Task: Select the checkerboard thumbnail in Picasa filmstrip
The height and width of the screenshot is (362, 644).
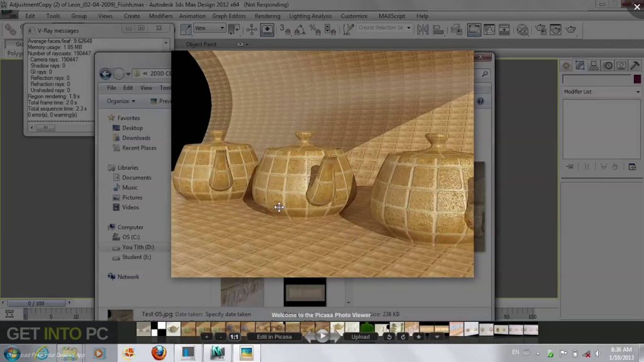Action: point(158,329)
